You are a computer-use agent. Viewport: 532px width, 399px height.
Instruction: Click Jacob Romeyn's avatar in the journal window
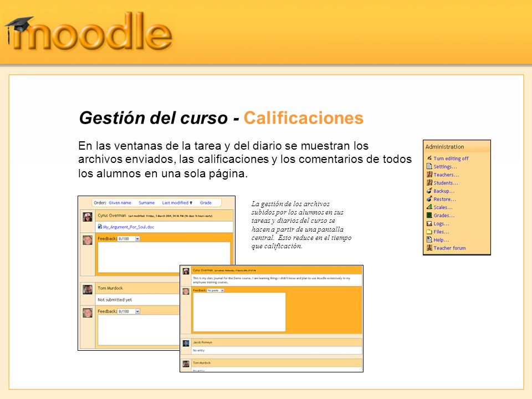[186, 344]
